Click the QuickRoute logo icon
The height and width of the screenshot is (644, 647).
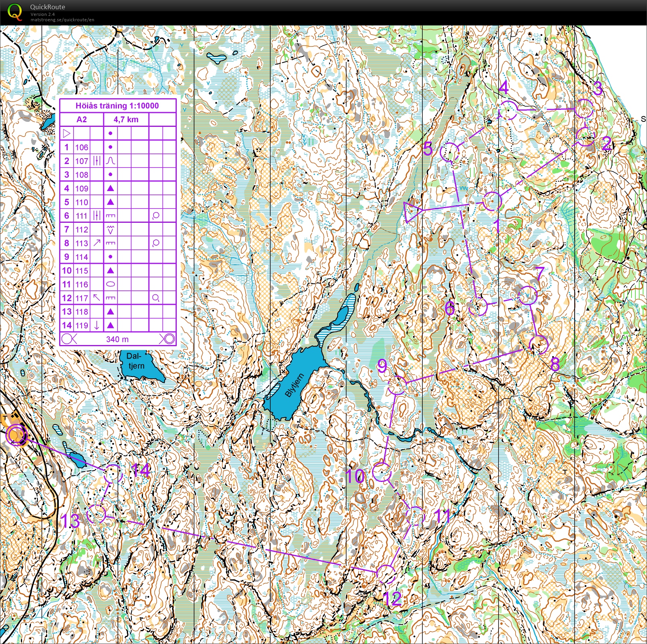[15, 12]
